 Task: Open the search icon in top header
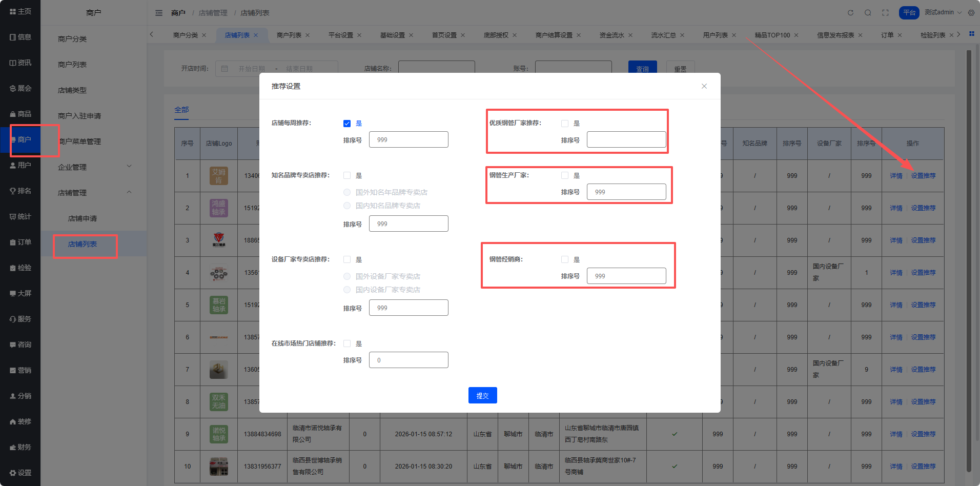pos(868,13)
